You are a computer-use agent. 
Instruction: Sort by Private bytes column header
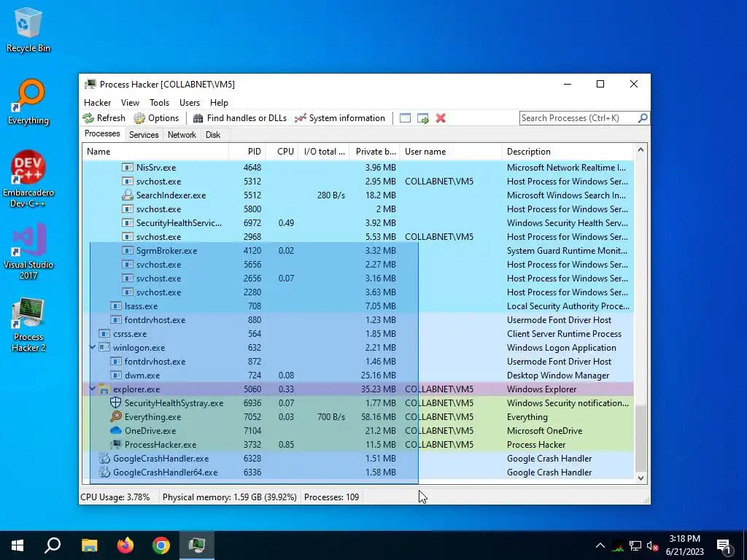pyautogui.click(x=375, y=152)
